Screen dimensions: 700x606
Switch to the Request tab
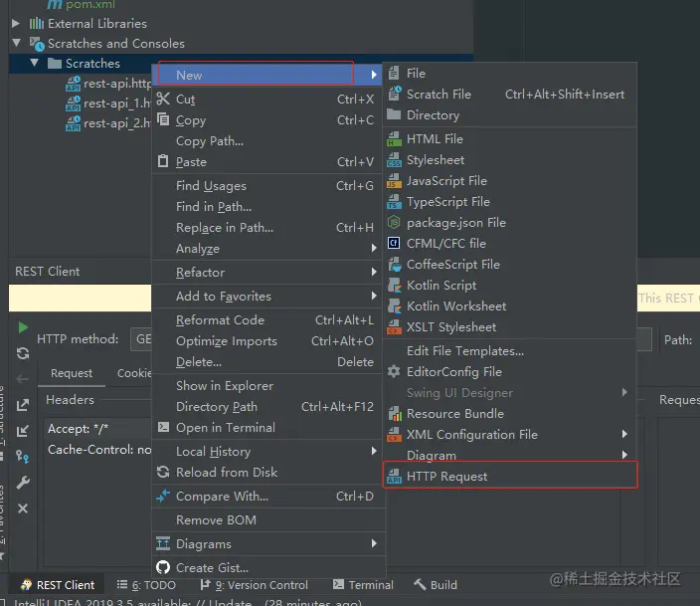pyautogui.click(x=72, y=373)
